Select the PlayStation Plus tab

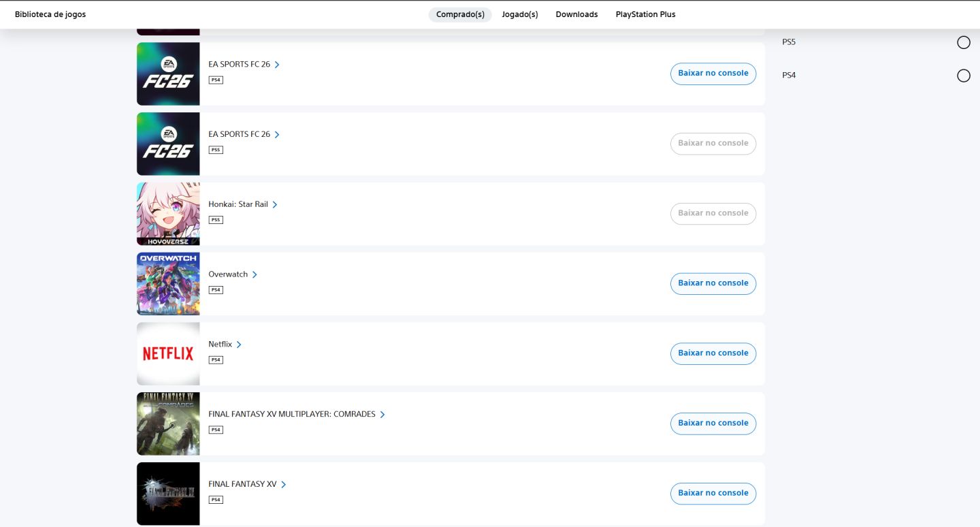(645, 14)
